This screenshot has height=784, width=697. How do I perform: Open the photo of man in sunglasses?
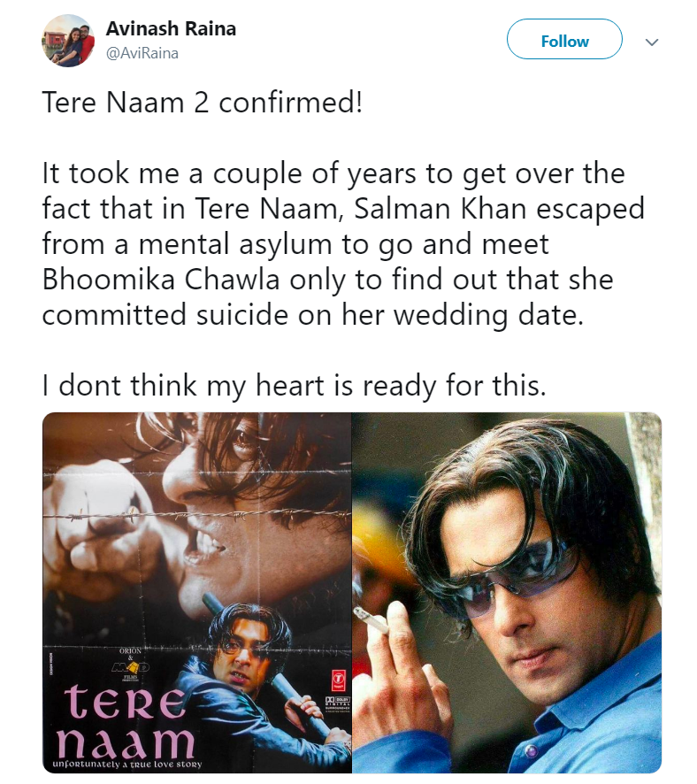507,593
